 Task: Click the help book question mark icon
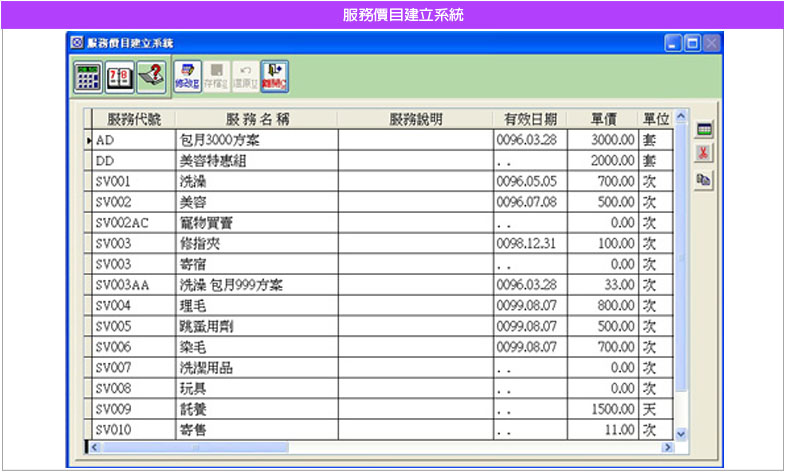pos(151,76)
